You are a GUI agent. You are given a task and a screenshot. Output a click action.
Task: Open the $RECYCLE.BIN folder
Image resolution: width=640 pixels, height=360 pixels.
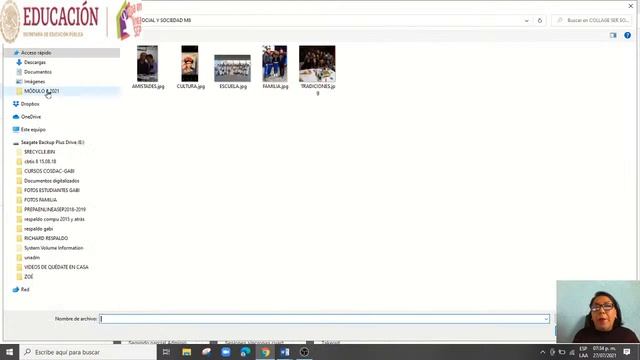tap(39, 152)
